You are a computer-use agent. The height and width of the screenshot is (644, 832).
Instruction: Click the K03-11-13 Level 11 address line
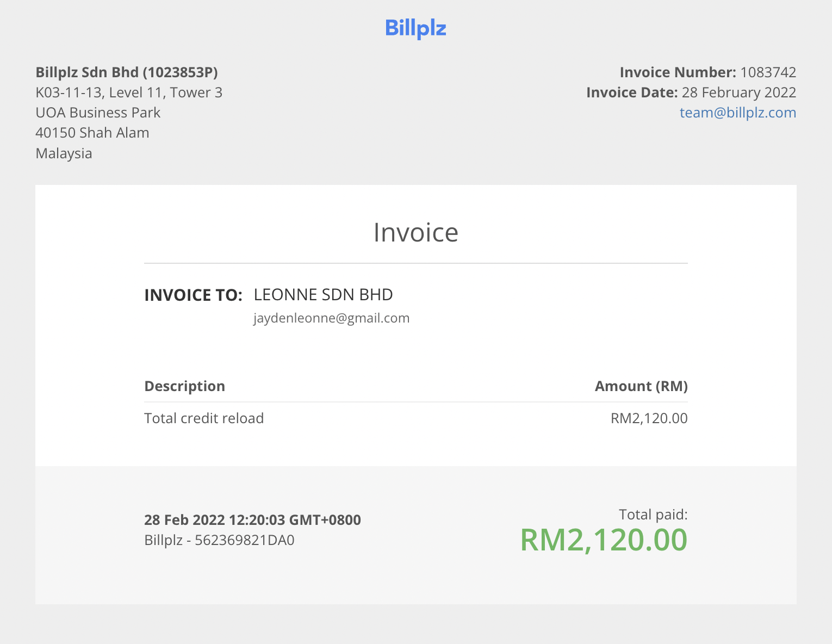(129, 92)
